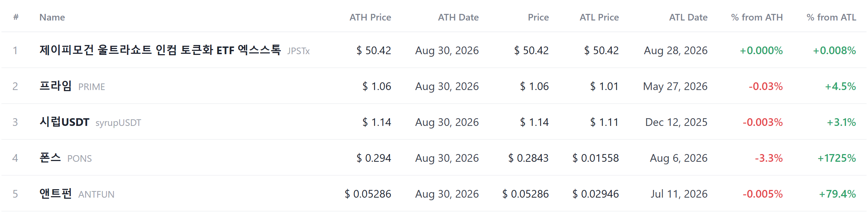Click PONS current price $ 0.2843
The image size is (868, 213).
point(528,158)
